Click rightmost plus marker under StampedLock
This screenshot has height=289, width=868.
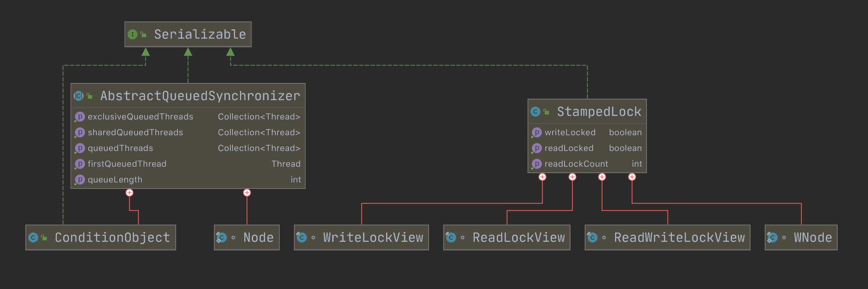[x=632, y=177]
